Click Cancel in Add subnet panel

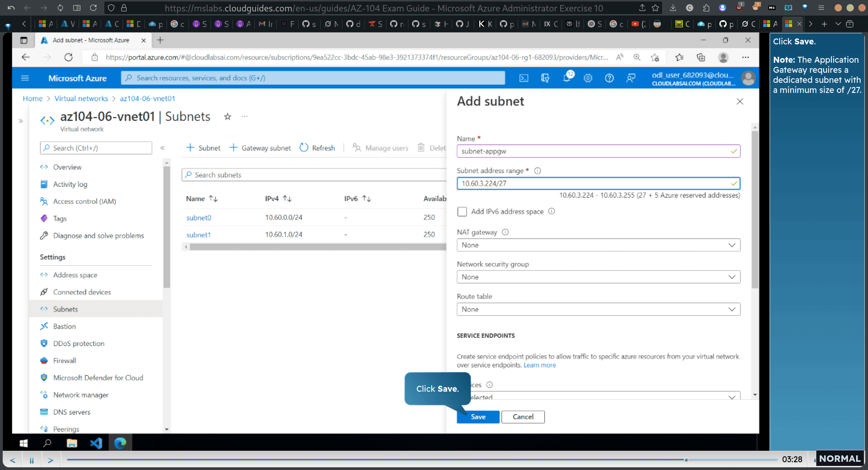point(523,416)
